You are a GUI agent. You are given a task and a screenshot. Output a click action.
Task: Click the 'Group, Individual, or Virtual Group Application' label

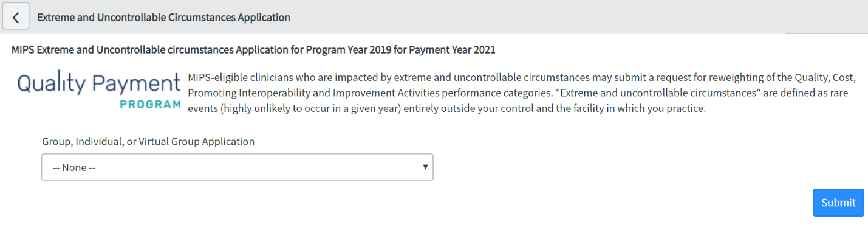pos(148,141)
